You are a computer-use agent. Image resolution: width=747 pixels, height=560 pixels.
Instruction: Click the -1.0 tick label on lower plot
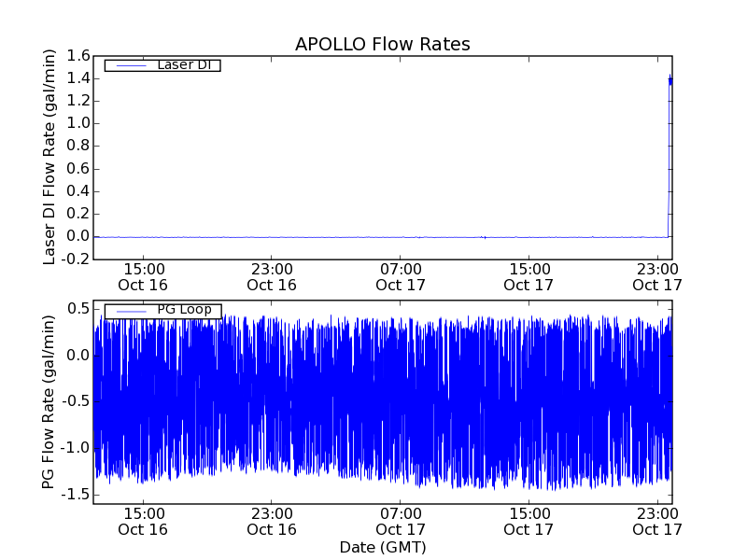pyautogui.click(x=75, y=447)
